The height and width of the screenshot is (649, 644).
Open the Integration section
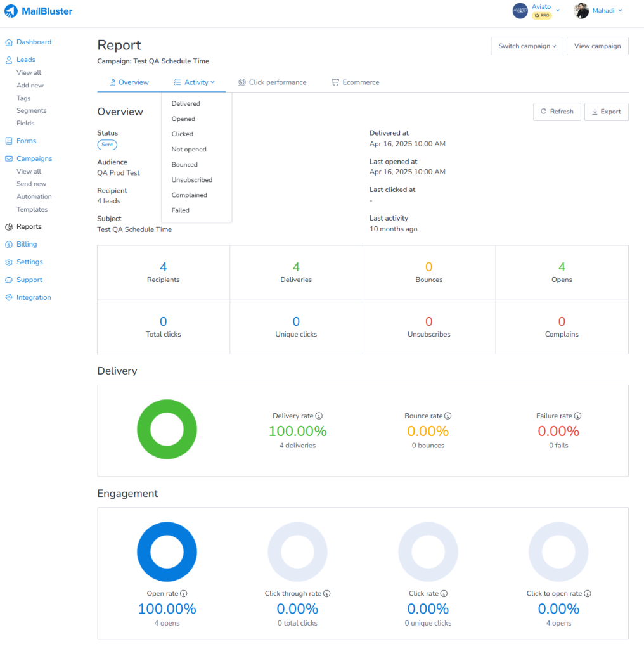pos(32,297)
